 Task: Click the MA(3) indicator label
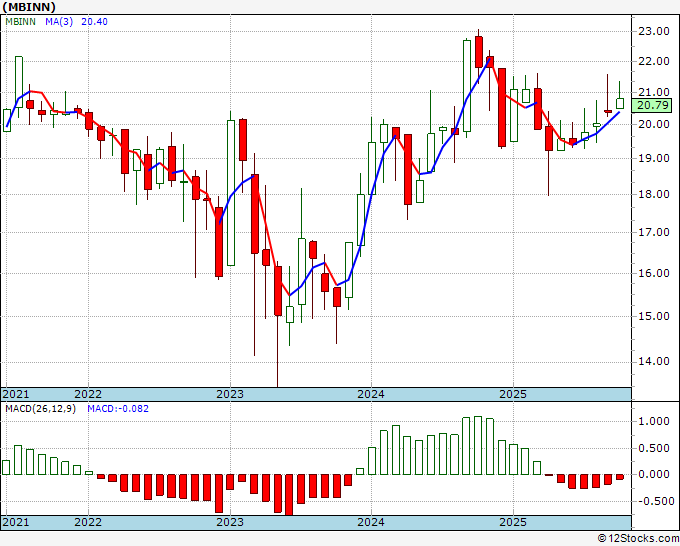(59, 22)
